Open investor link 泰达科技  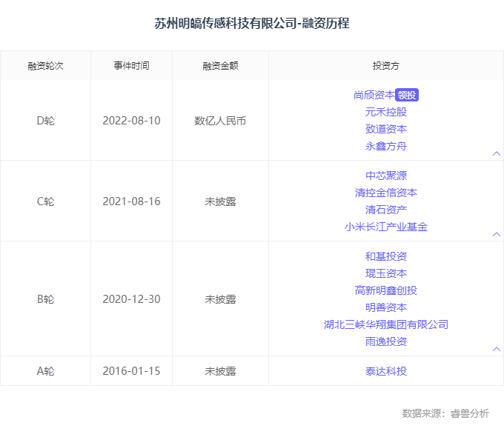click(x=386, y=371)
